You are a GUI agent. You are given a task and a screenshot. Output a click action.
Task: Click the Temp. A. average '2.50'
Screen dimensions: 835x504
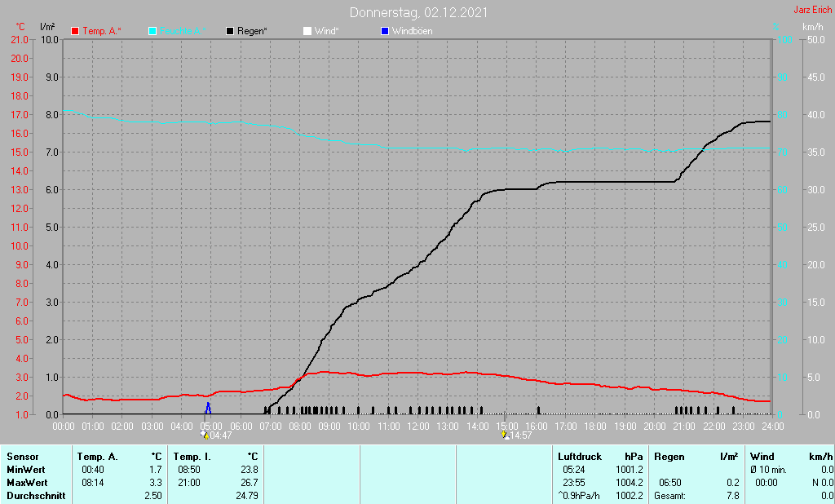click(153, 496)
